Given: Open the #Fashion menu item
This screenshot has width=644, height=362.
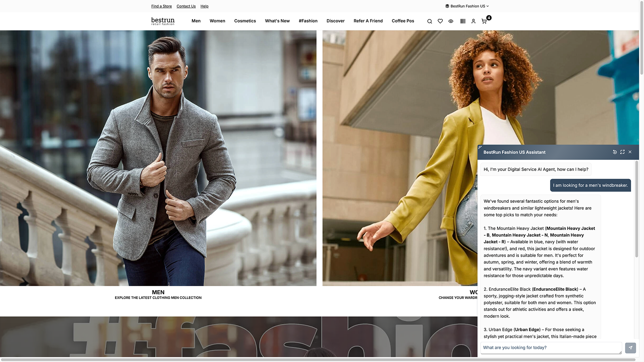Looking at the screenshot, I should pos(308,21).
